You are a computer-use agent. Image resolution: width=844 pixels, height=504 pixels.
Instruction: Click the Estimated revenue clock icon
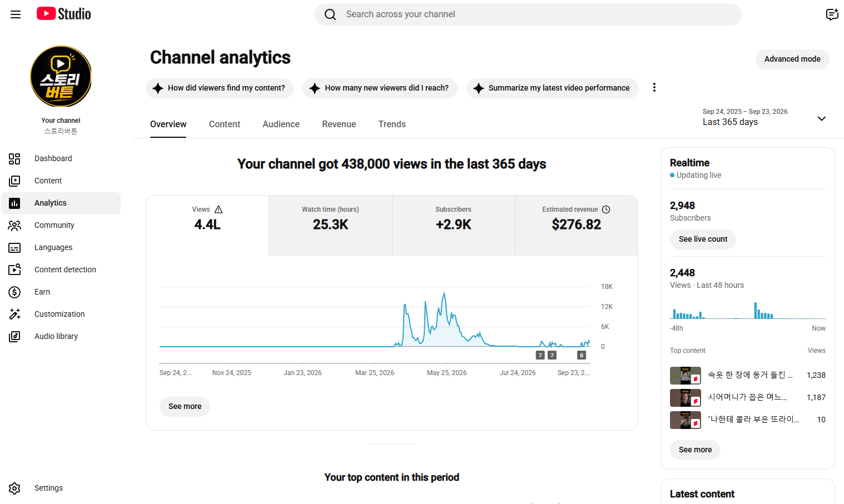(606, 209)
